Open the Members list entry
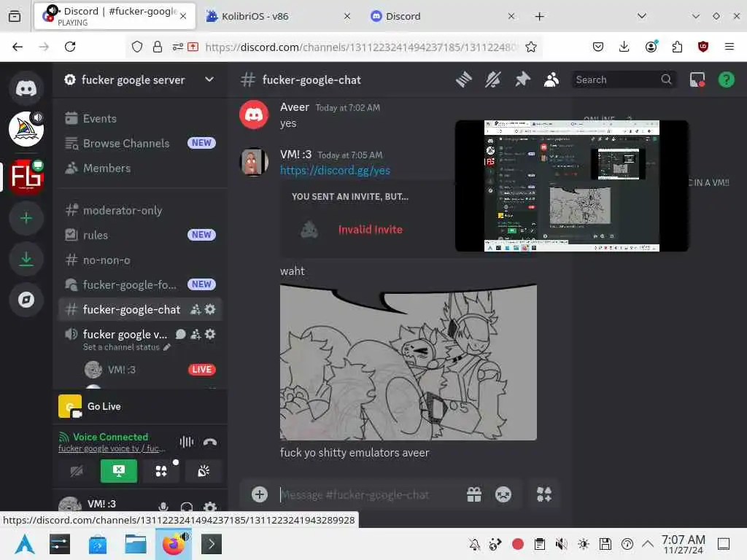The height and width of the screenshot is (560, 747). (x=141, y=168)
